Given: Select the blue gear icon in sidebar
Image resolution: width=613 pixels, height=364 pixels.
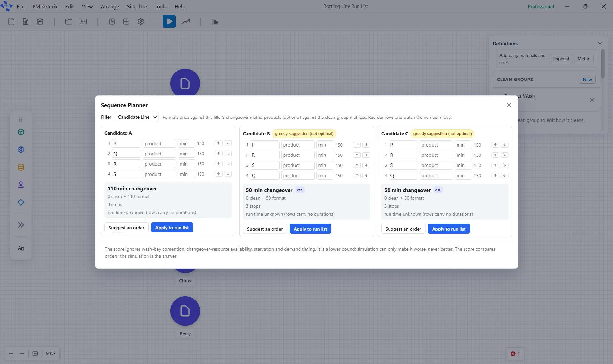Looking at the screenshot, I should coord(21,149).
